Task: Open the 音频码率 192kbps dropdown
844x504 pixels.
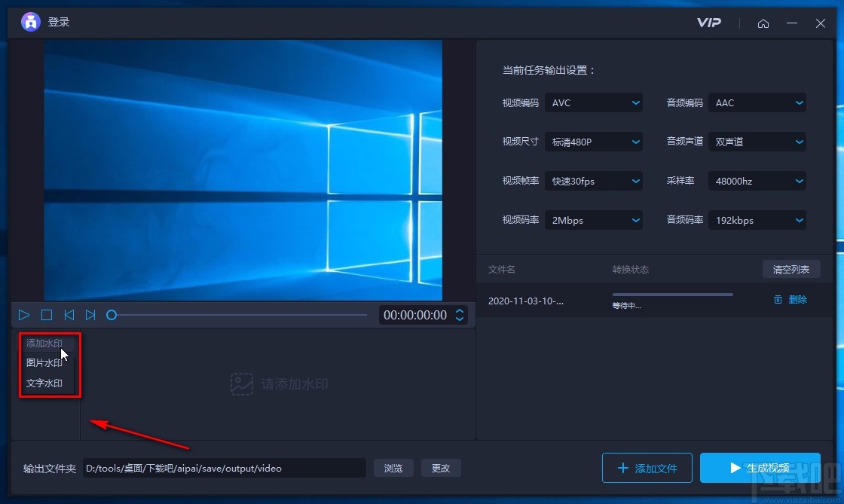Action: [x=757, y=219]
